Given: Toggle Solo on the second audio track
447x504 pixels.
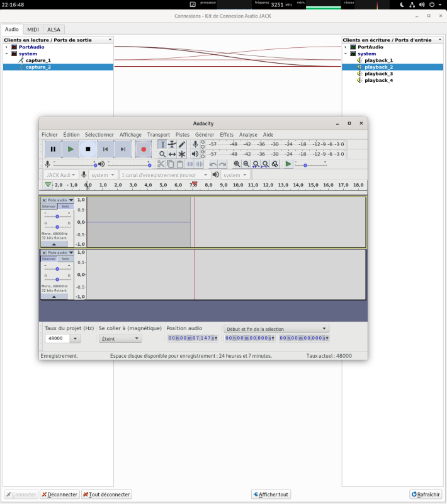Looking at the screenshot, I should (65, 259).
